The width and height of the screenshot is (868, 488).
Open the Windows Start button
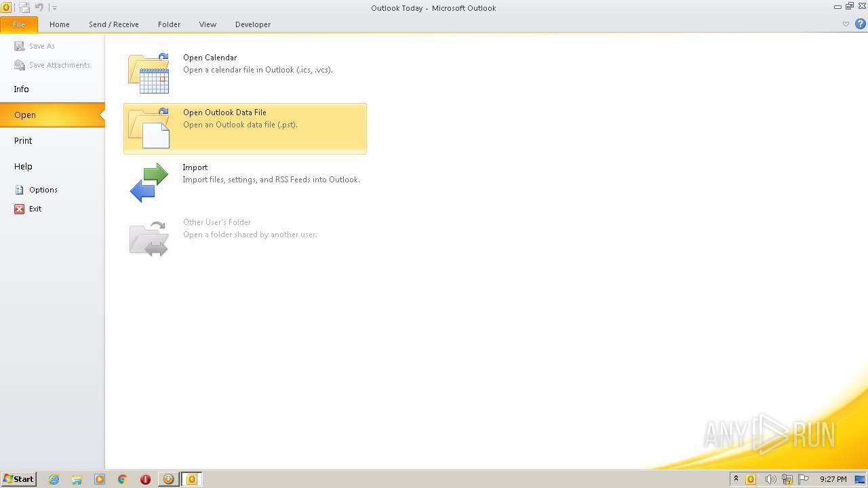click(19, 479)
